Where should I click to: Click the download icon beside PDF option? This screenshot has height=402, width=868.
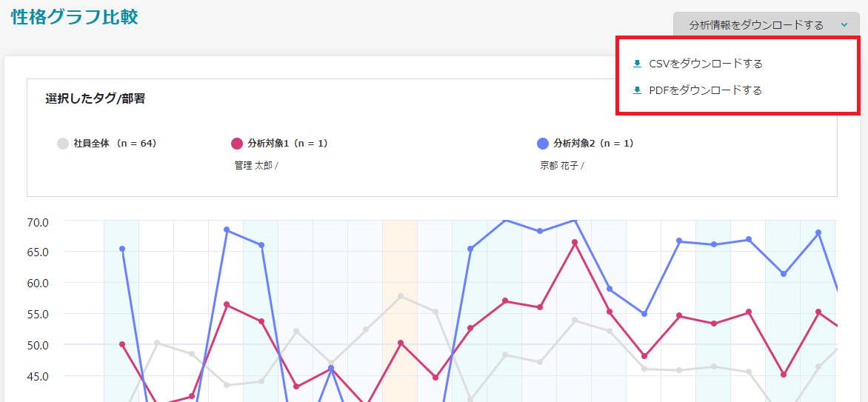(x=637, y=90)
